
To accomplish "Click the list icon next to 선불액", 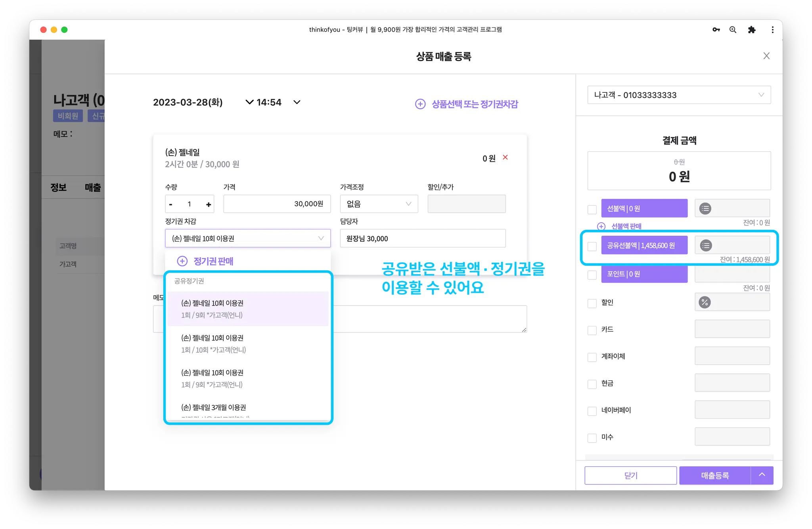I will [705, 208].
